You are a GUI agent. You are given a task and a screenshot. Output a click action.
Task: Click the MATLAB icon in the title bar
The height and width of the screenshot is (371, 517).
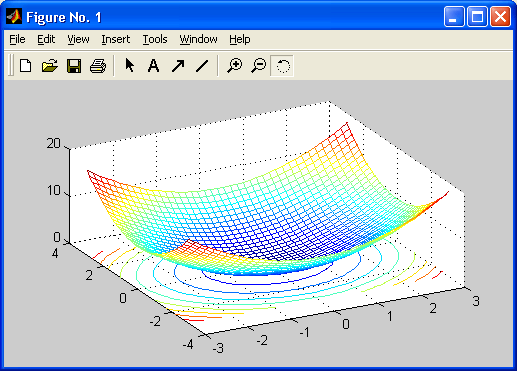coord(14,17)
